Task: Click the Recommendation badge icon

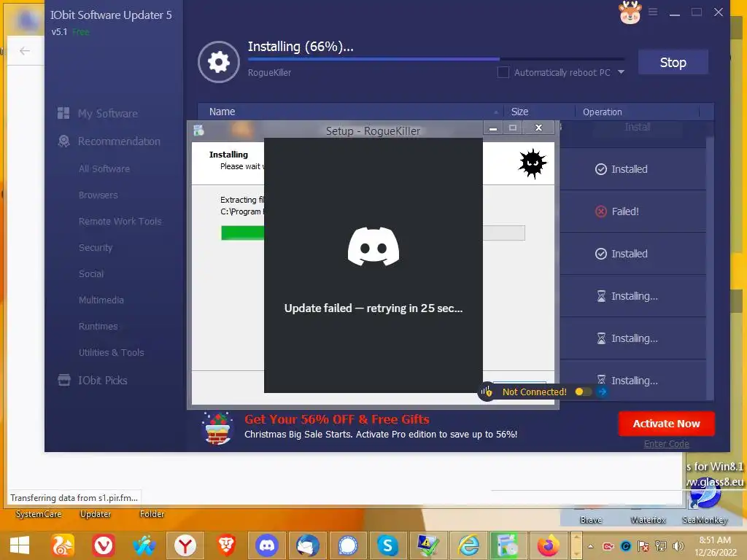Action: [63, 141]
